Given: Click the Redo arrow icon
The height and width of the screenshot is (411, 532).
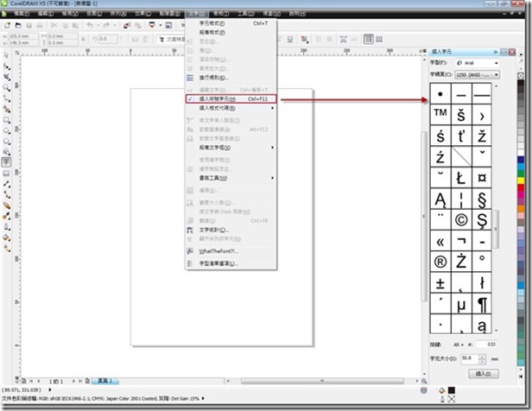Looking at the screenshot, I should pyautogui.click(x=106, y=25).
